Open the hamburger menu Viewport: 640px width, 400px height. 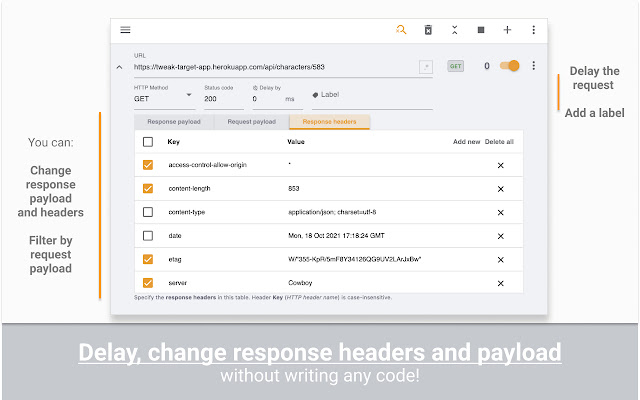tap(125, 30)
